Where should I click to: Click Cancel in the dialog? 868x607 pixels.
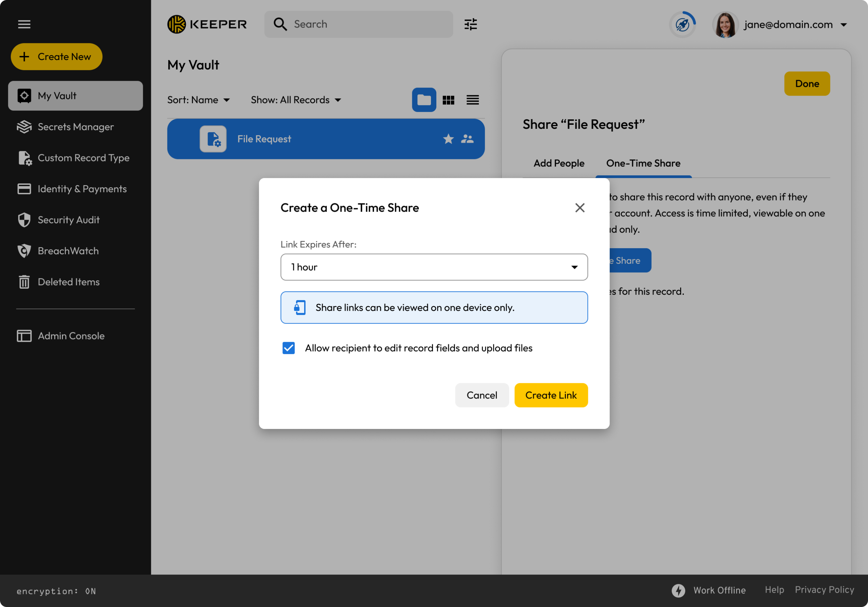(x=481, y=395)
